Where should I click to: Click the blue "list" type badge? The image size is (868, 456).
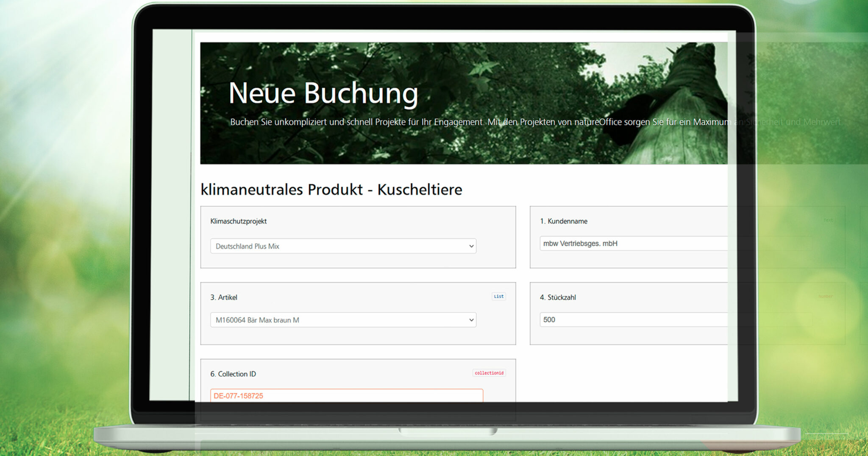[498, 297]
